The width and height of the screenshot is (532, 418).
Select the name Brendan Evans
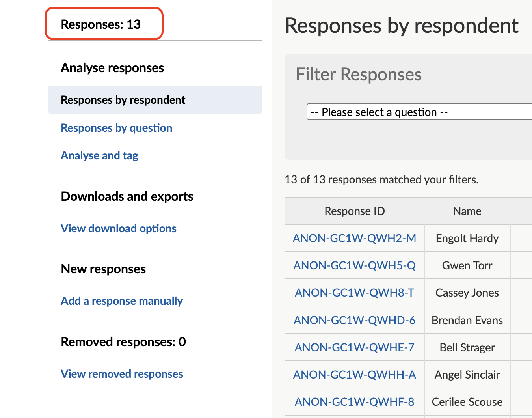[467, 320]
